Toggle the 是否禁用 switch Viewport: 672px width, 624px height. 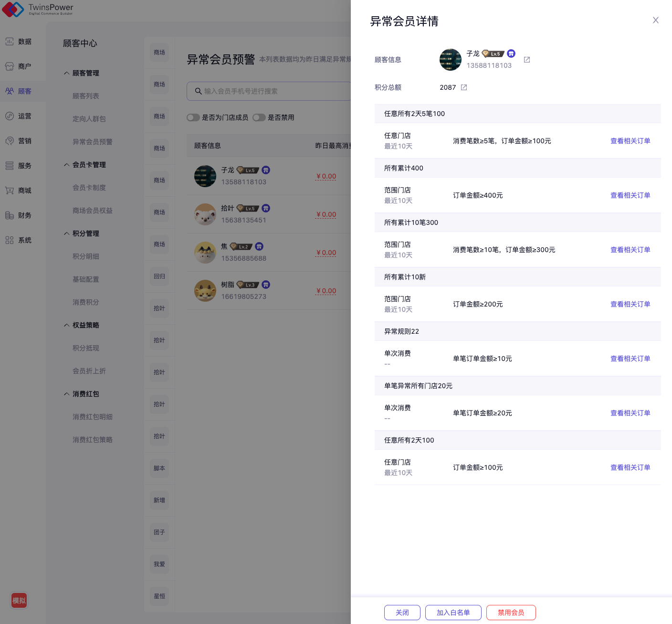pyautogui.click(x=259, y=117)
